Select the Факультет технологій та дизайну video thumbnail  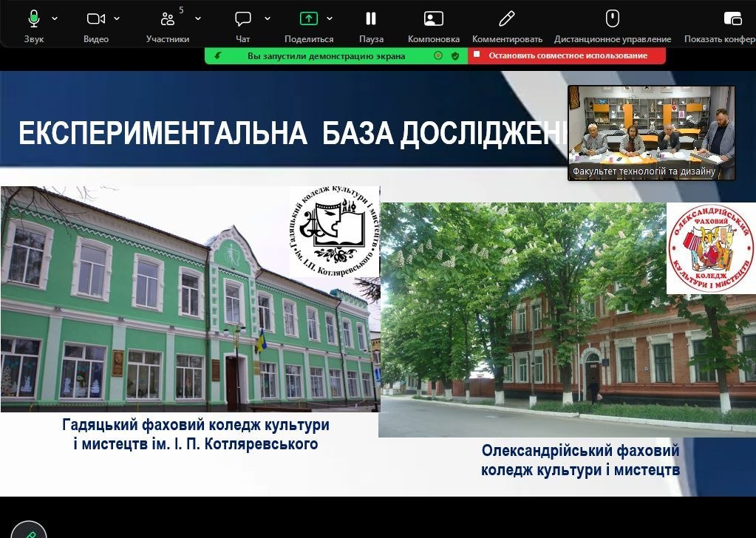pos(651,132)
